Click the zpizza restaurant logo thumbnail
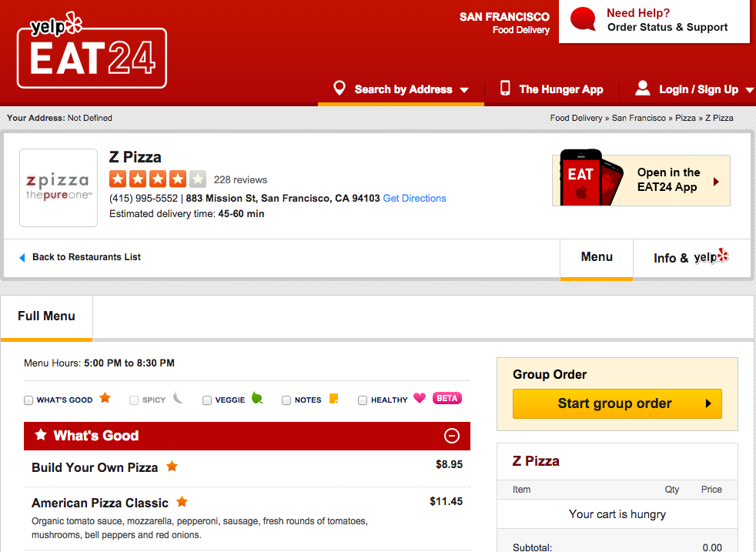This screenshot has height=552, width=756. click(x=59, y=188)
